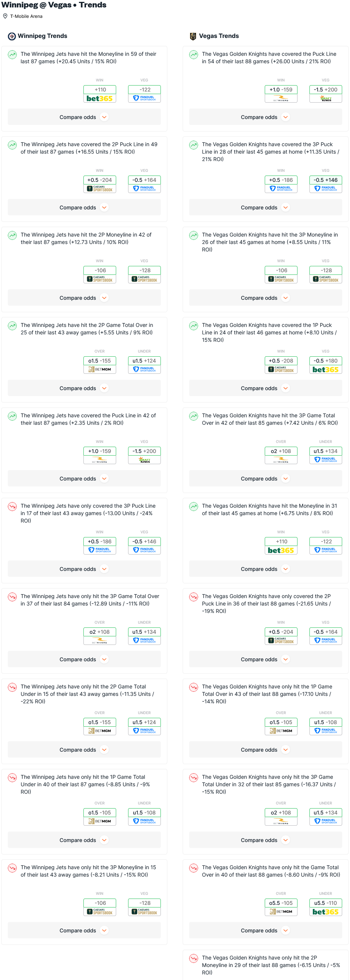Select Caesars -106 Winnipeg 2P Moneyline odds

click(x=100, y=275)
